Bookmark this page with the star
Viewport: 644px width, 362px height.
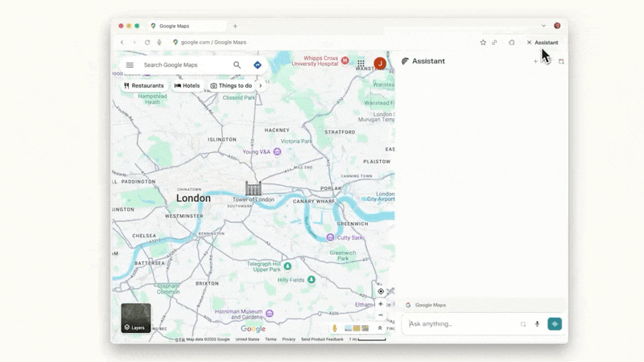(x=483, y=43)
